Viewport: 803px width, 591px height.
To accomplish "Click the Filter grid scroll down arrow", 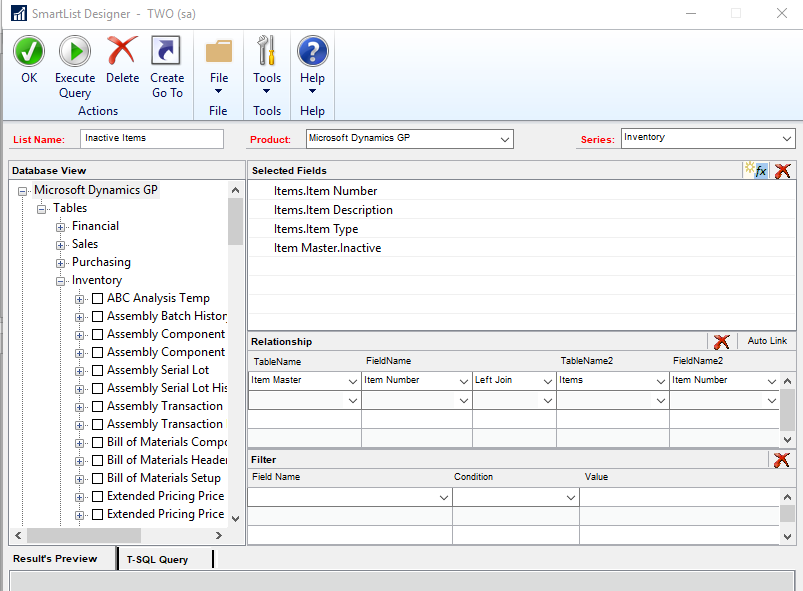I will point(787,537).
